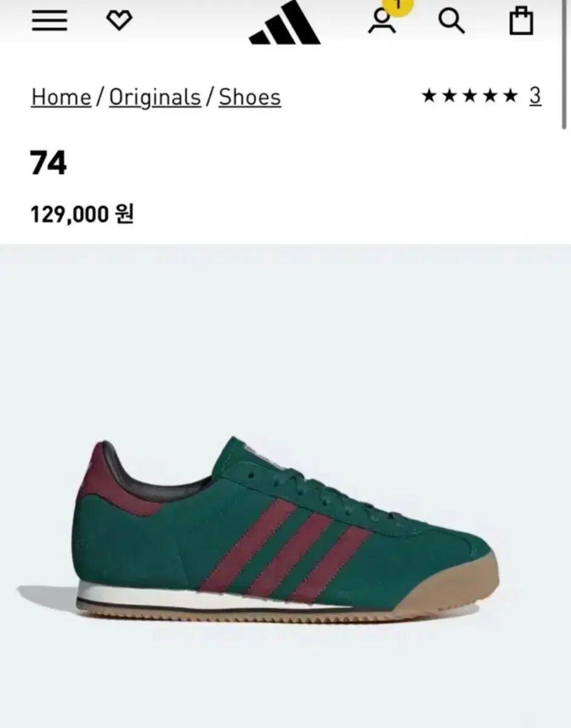Go to homepage via adidas logo
The width and height of the screenshot is (571, 728).
285,23
